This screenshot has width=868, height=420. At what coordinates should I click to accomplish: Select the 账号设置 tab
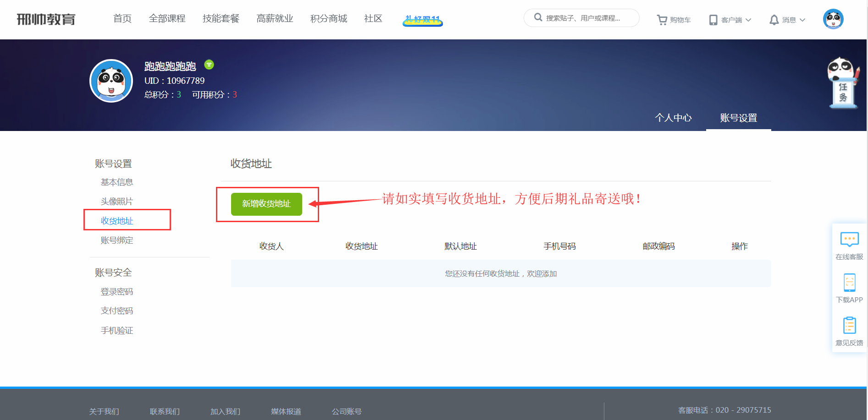(x=738, y=118)
